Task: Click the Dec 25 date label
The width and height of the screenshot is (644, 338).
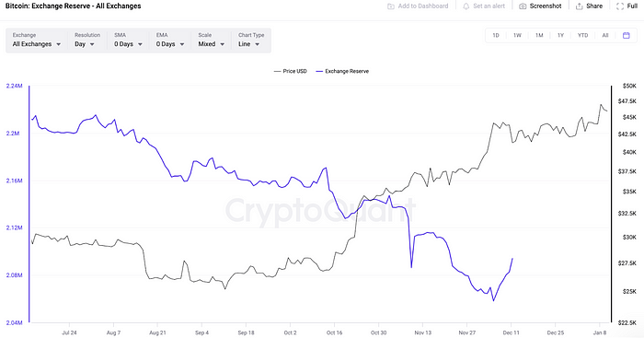Action: coord(556,332)
